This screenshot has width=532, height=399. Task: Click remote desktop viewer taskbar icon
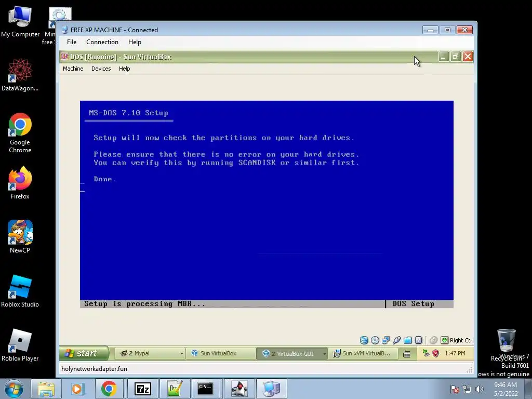point(271,389)
